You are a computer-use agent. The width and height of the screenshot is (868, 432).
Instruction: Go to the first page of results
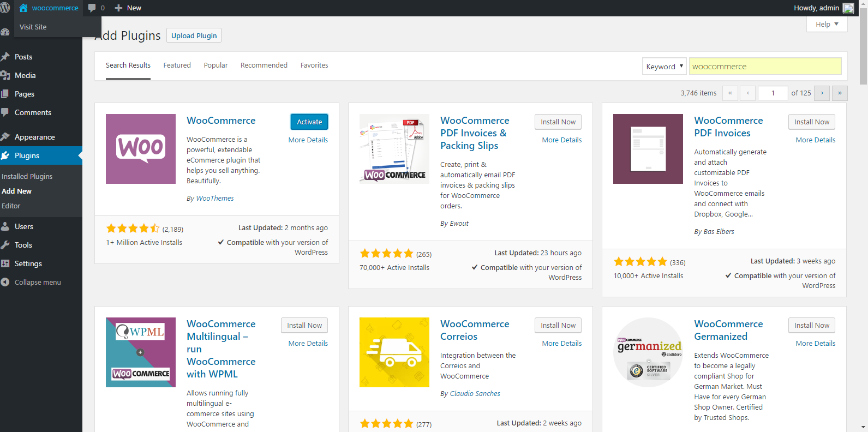click(730, 93)
